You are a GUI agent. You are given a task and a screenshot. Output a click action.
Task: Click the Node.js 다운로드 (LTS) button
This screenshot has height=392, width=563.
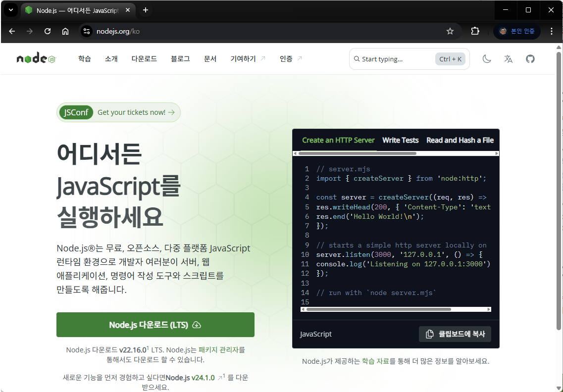[155, 325]
